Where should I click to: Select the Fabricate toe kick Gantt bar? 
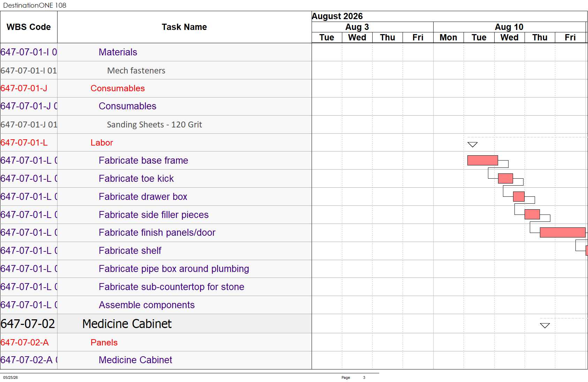click(505, 178)
